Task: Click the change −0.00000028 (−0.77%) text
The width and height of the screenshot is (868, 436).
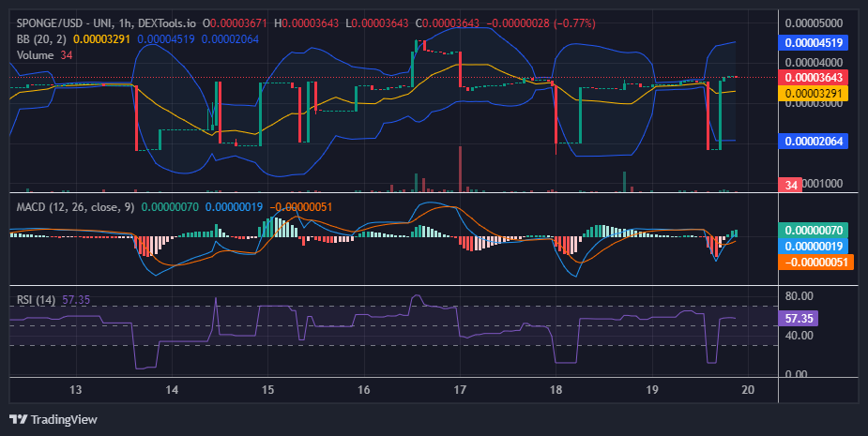Action: click(x=541, y=23)
